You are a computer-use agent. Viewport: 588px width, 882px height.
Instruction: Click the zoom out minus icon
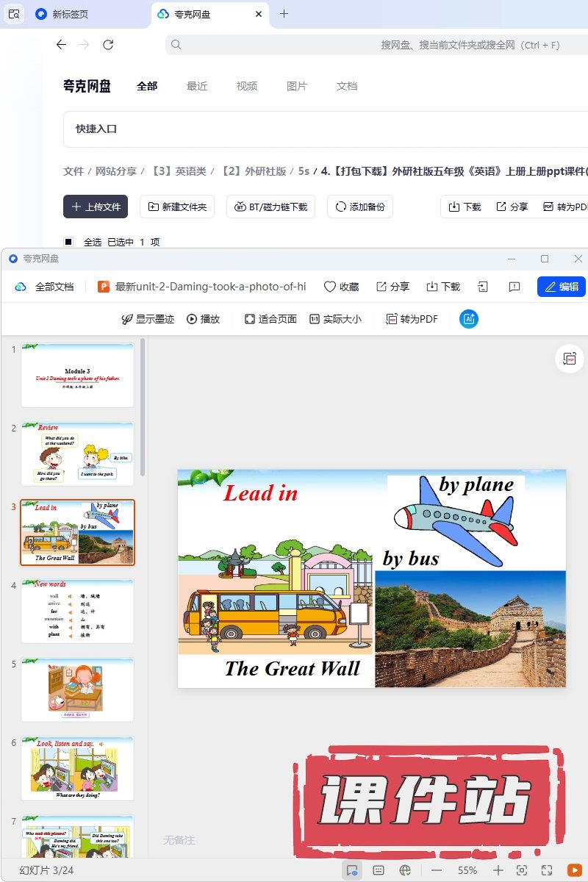(437, 870)
